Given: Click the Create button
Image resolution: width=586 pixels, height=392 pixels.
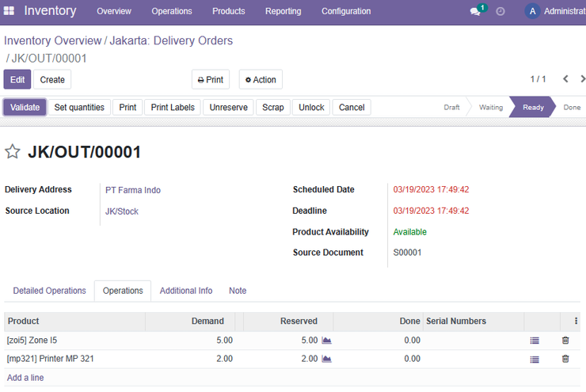Looking at the screenshot, I should [52, 80].
